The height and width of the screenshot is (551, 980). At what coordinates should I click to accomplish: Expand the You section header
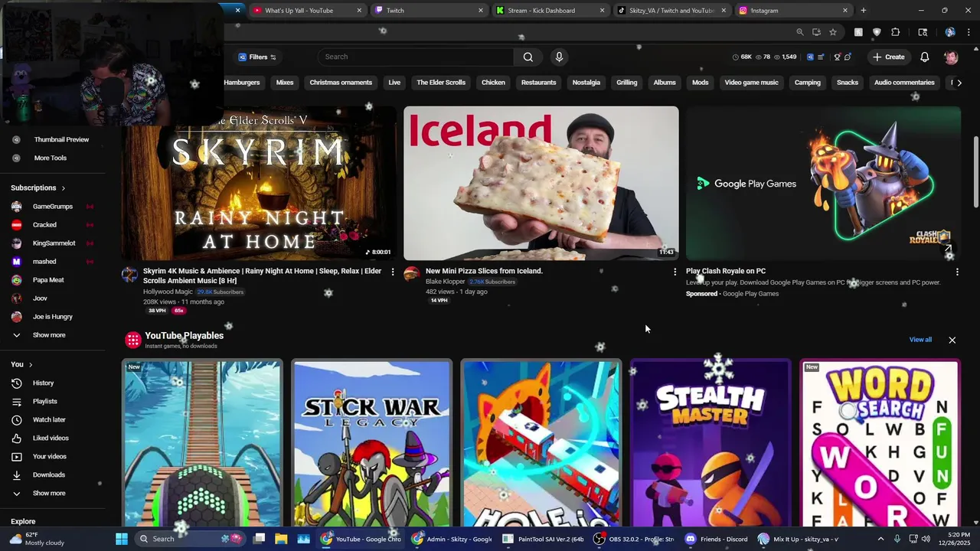tap(21, 364)
